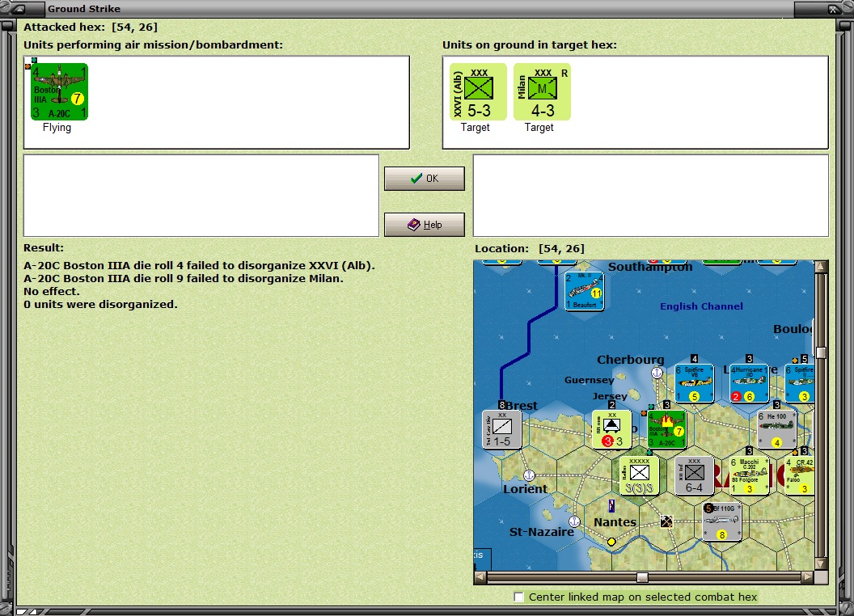Click the Nantes city label on map
854x616 pixels.
[615, 522]
